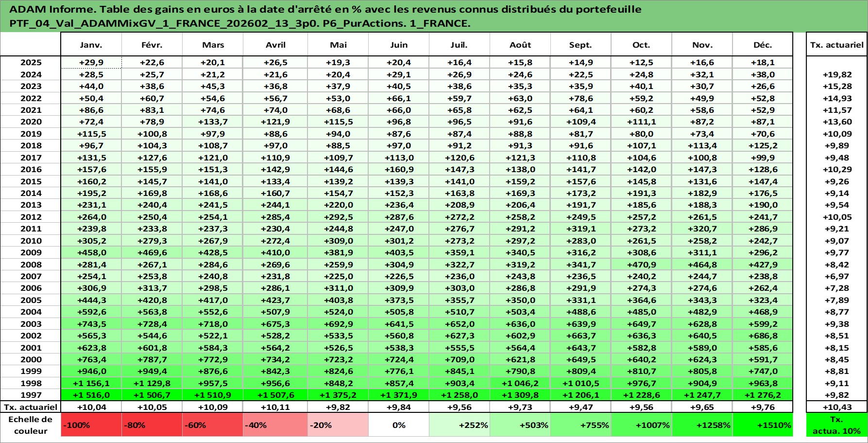Click the '+355,7' cell in 2005 Juil.
The height and width of the screenshot is (443, 868).
(x=459, y=300)
